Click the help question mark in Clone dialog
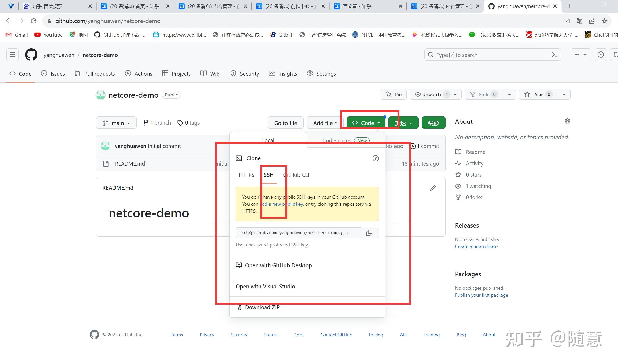 [x=375, y=158]
